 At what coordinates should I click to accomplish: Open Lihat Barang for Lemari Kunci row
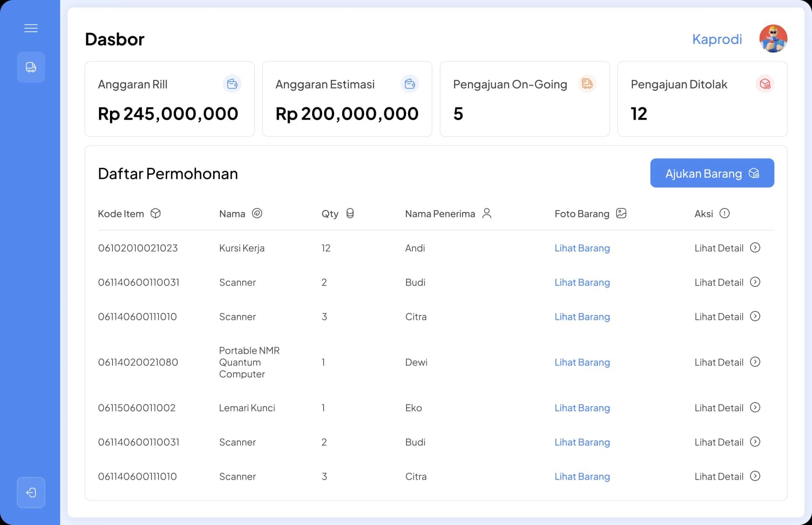[582, 408]
